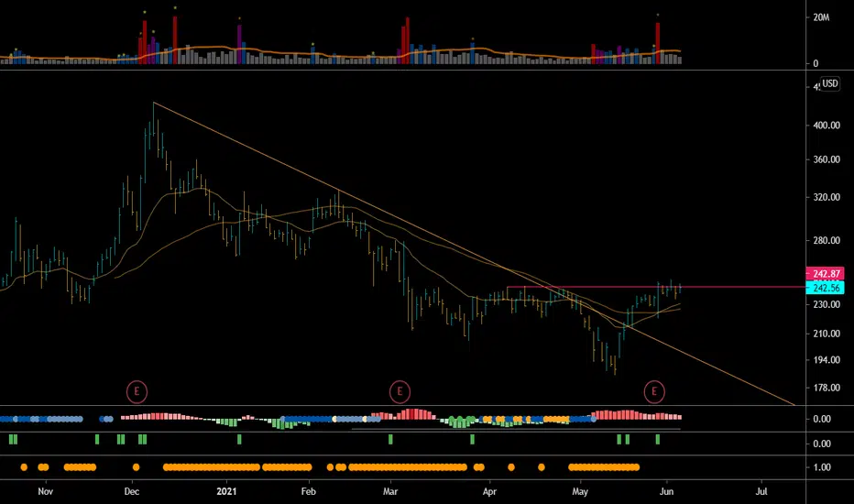
Task: Click the Jun label on time axis
Action: point(666,491)
